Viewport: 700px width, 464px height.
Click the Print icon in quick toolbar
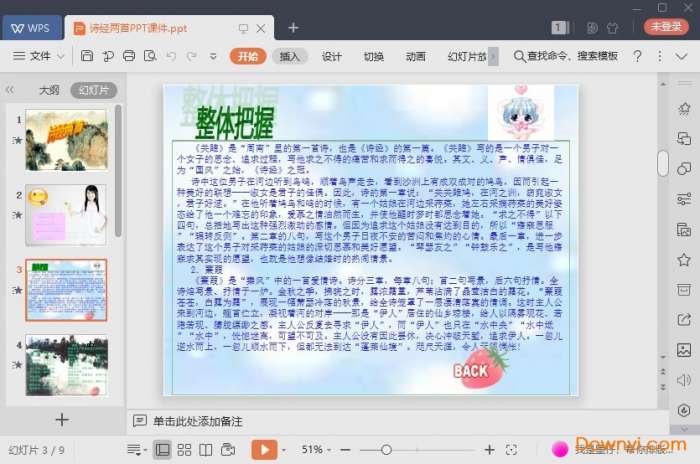[x=129, y=56]
